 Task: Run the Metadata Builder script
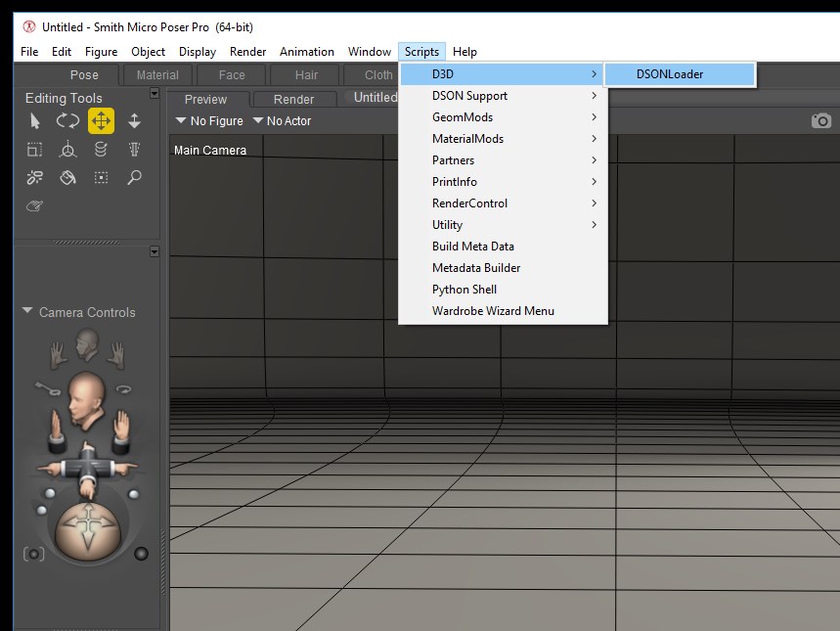point(503,267)
